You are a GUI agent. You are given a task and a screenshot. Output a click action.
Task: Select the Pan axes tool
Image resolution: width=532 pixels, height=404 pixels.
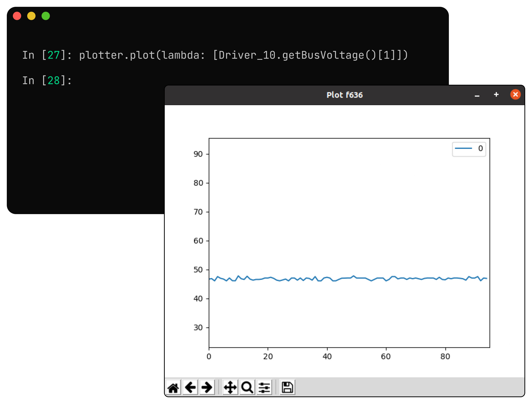pyautogui.click(x=230, y=387)
